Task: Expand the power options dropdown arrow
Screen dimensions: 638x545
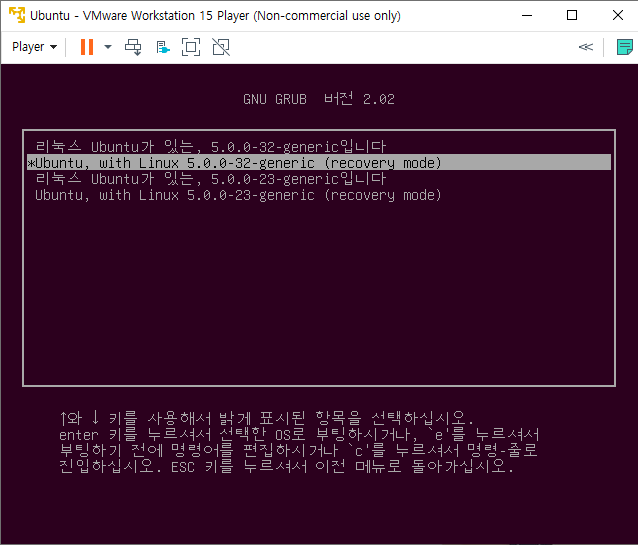Action: click(108, 47)
